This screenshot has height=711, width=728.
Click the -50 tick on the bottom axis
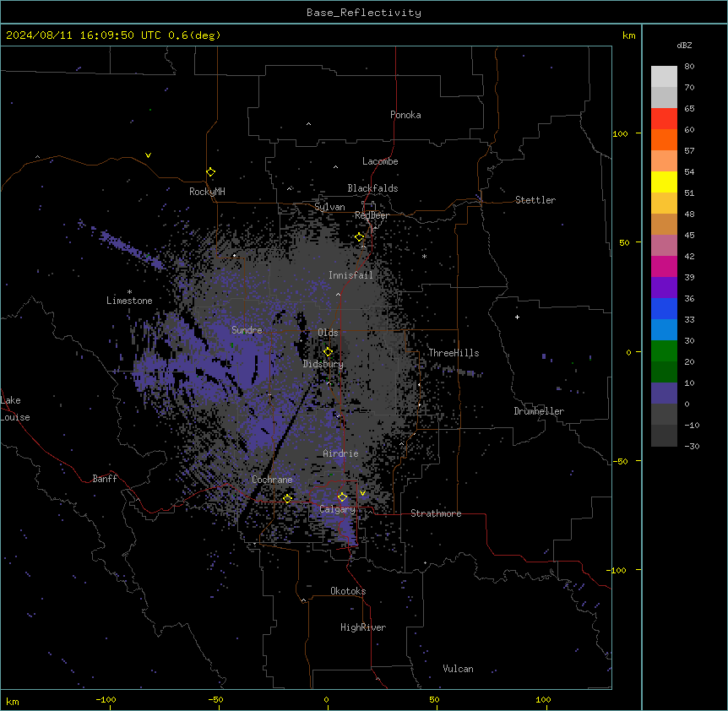215,699
